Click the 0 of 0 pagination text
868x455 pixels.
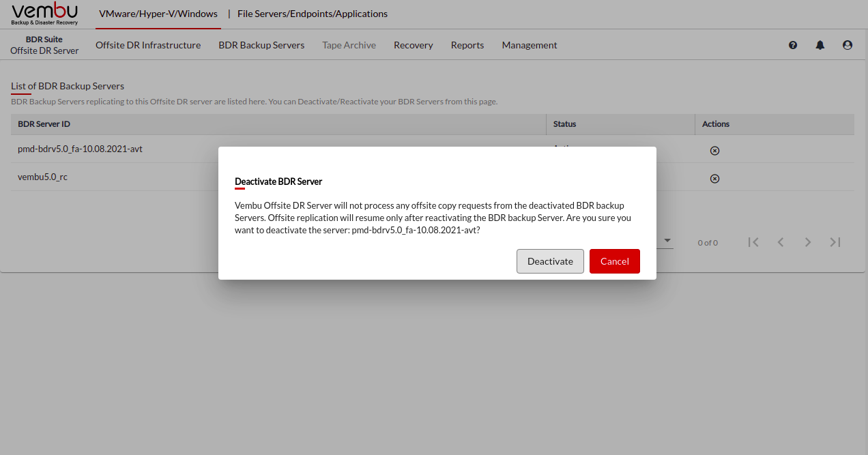[x=708, y=243]
